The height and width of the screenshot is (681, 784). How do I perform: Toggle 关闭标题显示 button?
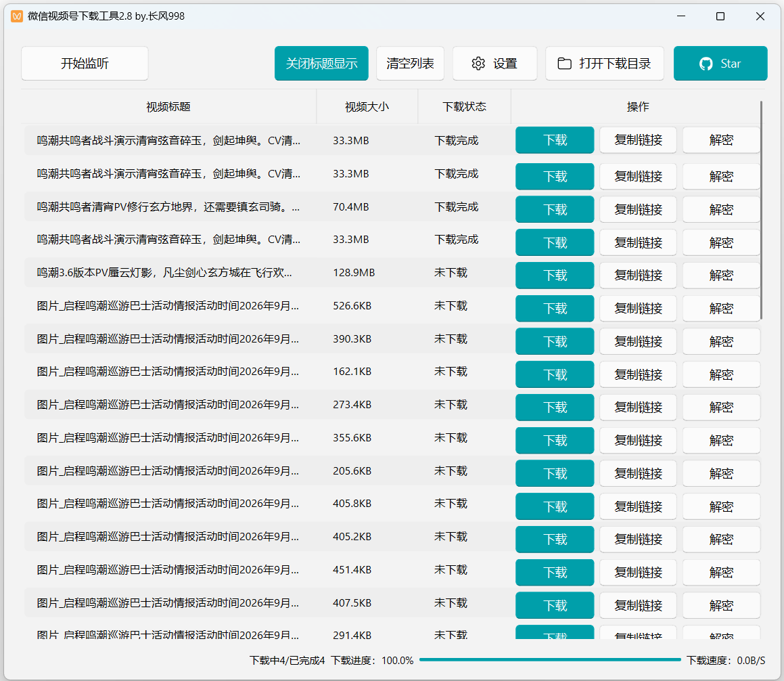click(321, 64)
